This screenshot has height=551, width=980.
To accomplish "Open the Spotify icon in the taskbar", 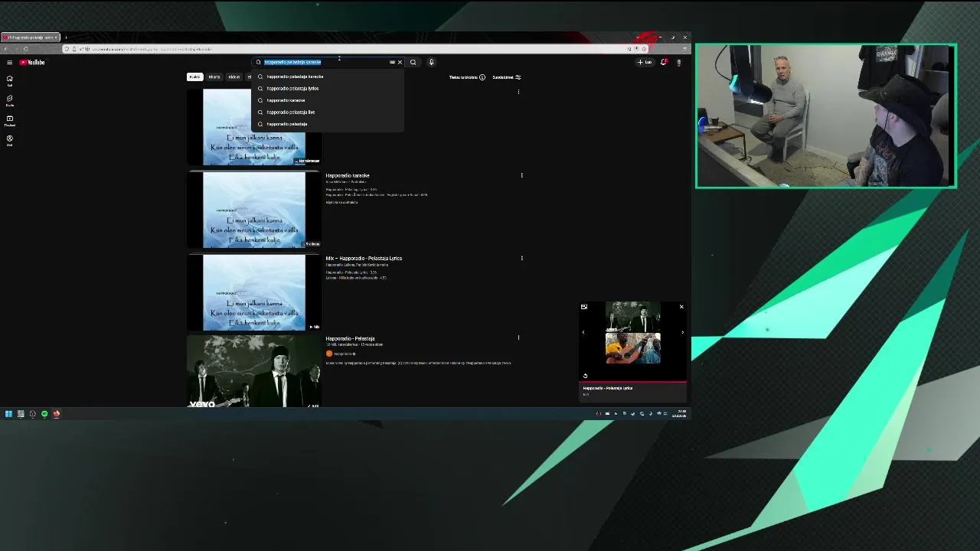I will 44,414.
